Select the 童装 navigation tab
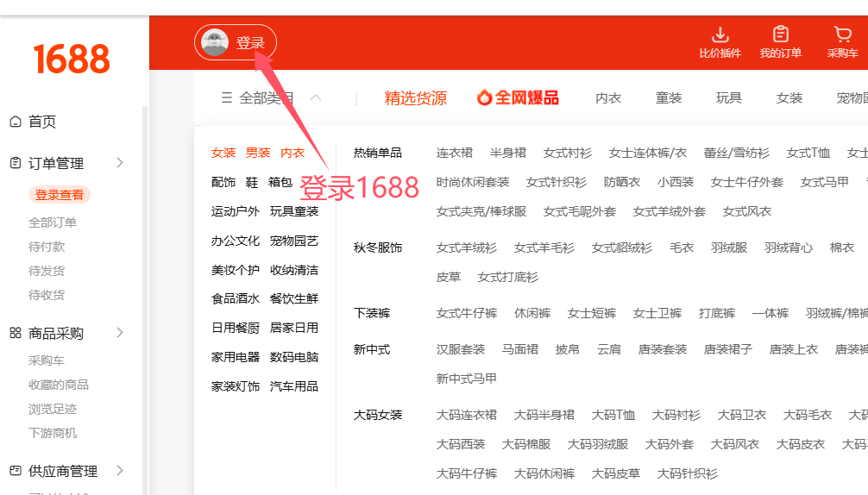Viewport: 868px width, 495px height. click(669, 98)
